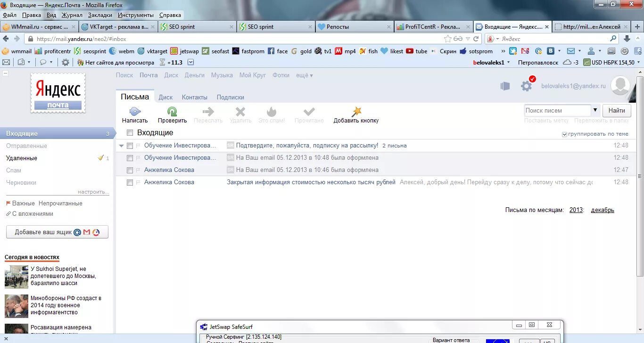Open jetswap bookmark
The width and height of the screenshot is (644, 343).
click(185, 51)
